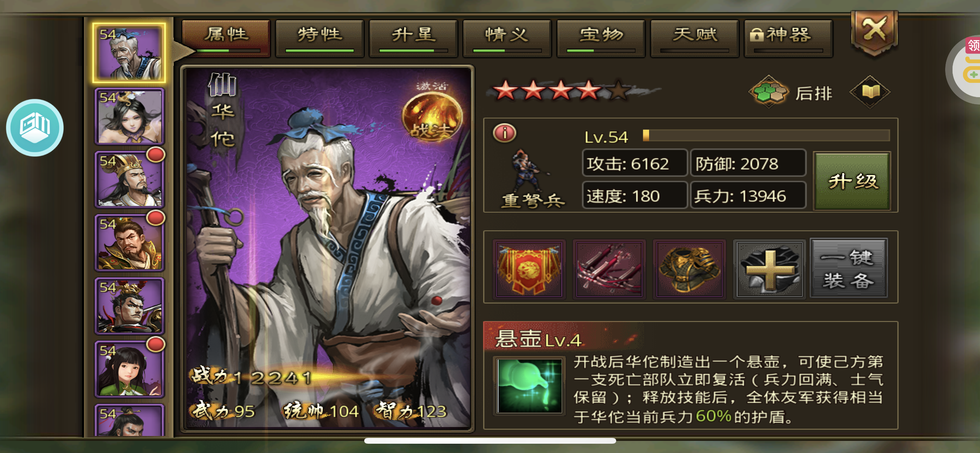Switch to the 特性 tab
The width and height of the screenshot is (980, 453).
pos(320,38)
